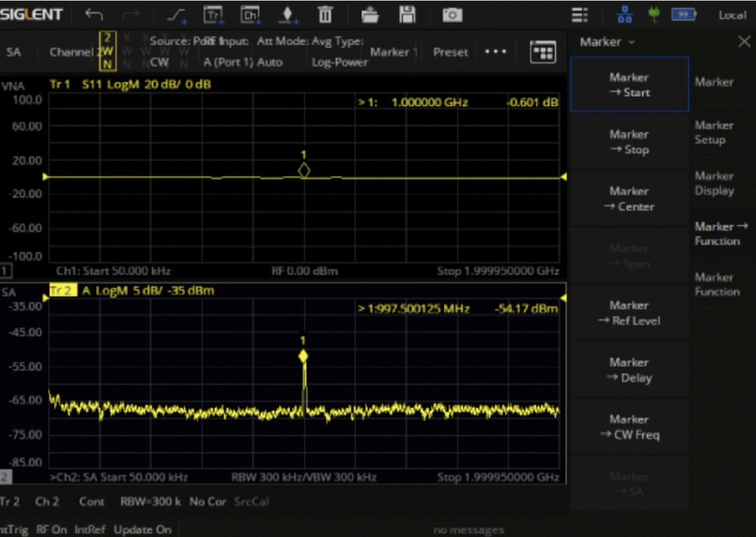Viewport: 756px width, 537px height.
Task: Click Marker → CW Freq softkey
Action: coord(629,427)
